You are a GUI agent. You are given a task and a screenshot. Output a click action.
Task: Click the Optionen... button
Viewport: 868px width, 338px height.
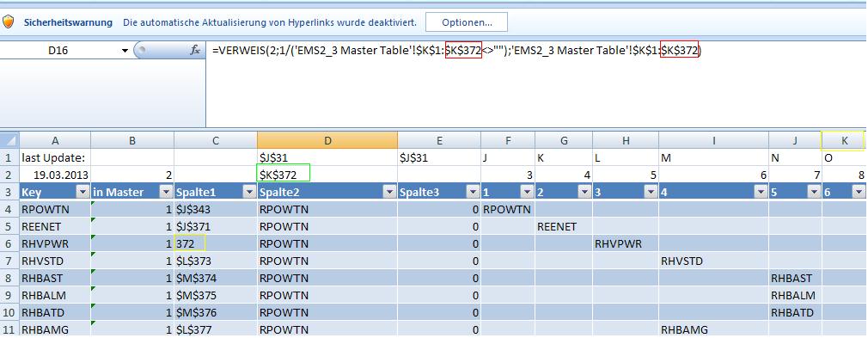[466, 22]
